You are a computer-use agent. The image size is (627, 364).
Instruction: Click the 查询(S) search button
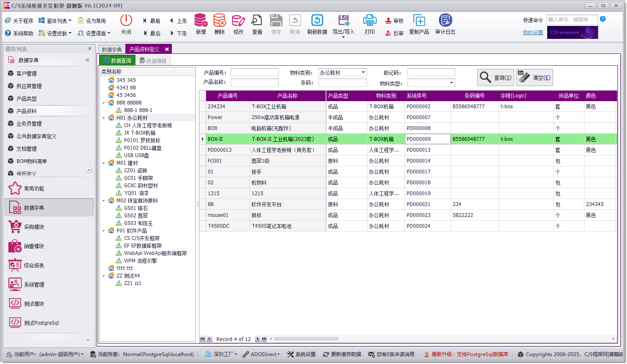click(495, 77)
